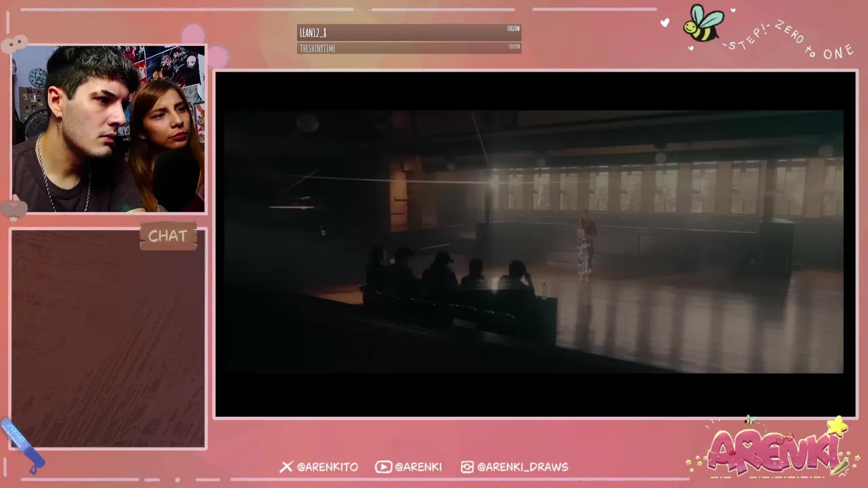The image size is (868, 488).
Task: Click the LEAN12_8 follower name
Action: pos(313,33)
